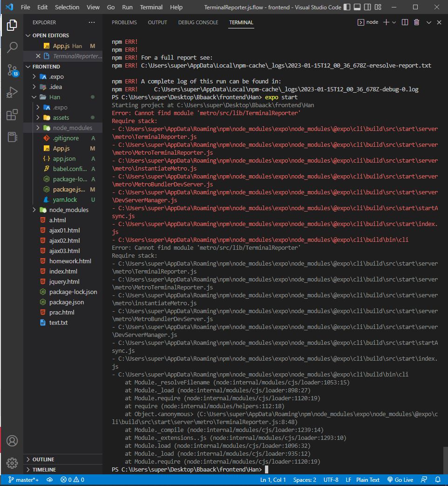Open notifications bell in status bar
Screen dimensions: 448x486
438,480
